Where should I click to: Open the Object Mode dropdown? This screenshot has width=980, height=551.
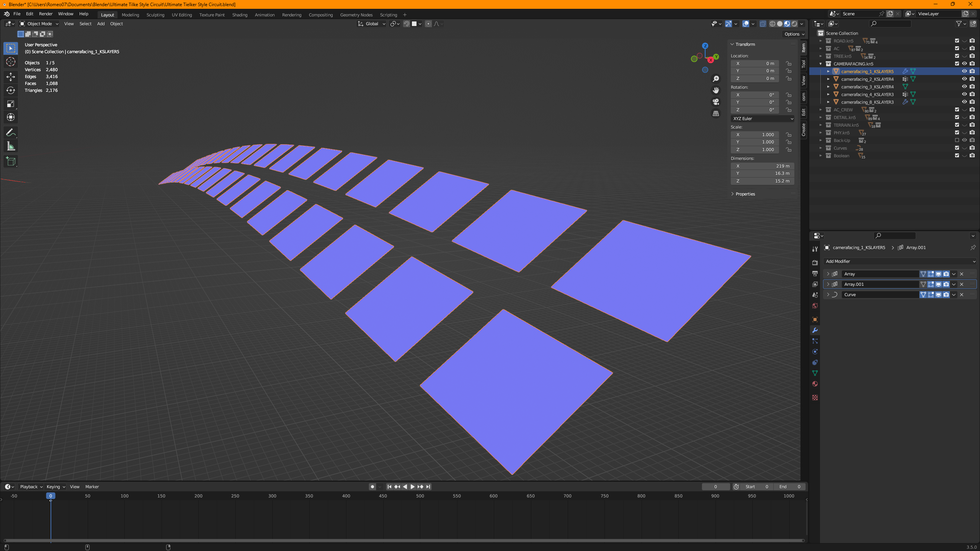[39, 24]
